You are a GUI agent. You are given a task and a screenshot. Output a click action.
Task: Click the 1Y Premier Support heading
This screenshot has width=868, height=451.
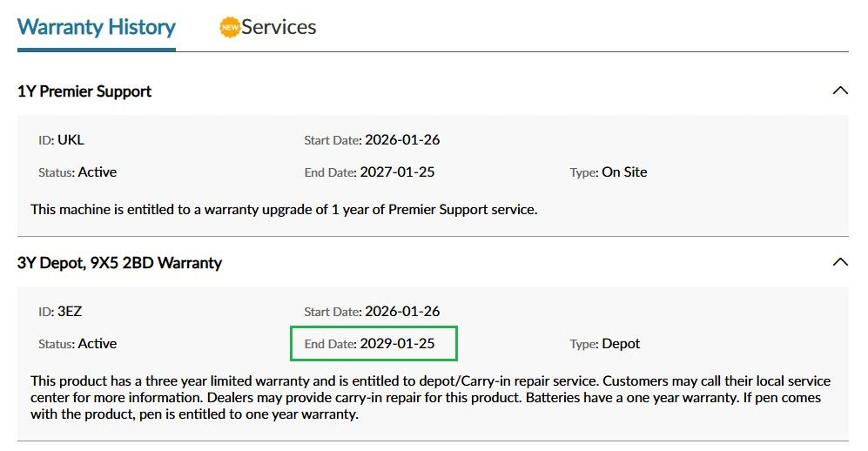tap(84, 91)
